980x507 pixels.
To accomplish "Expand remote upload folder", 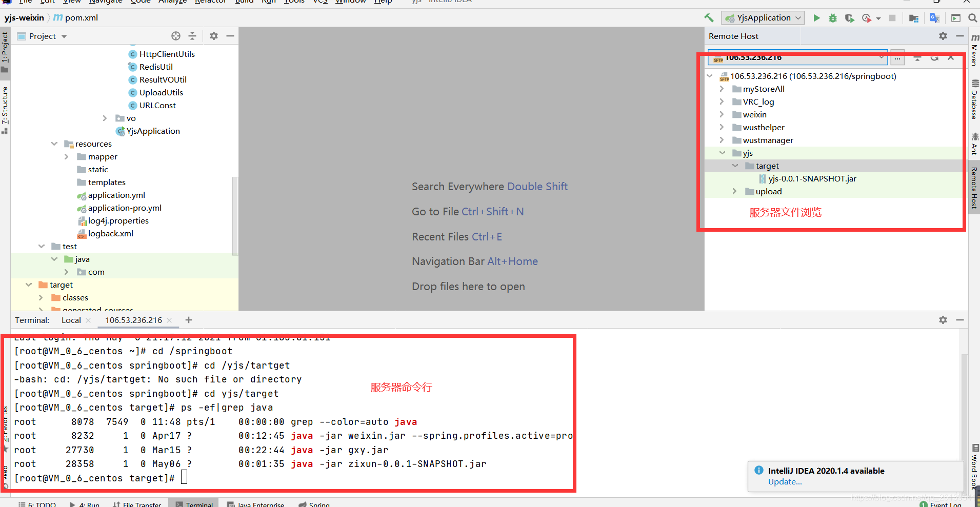I will [x=734, y=191].
